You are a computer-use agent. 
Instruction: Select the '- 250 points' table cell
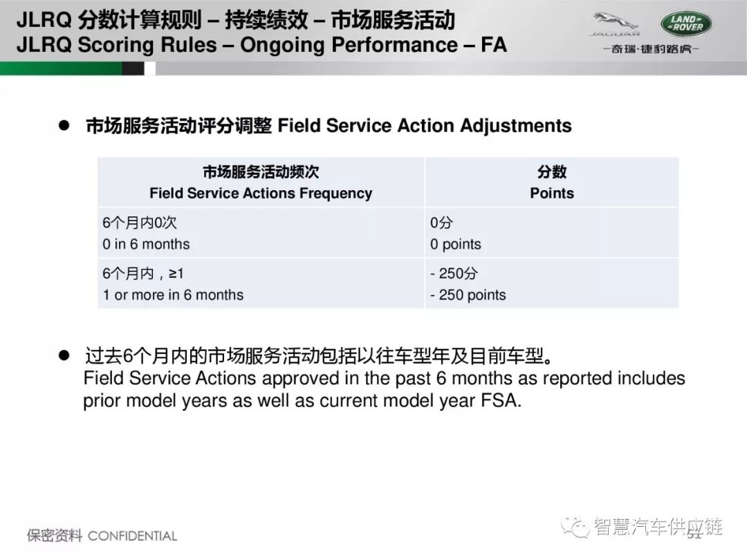tap(552, 284)
